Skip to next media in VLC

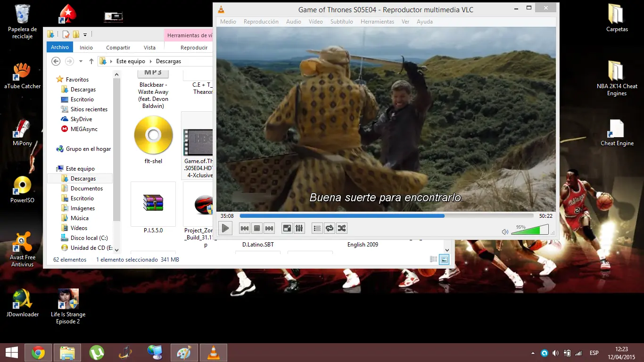point(269,228)
